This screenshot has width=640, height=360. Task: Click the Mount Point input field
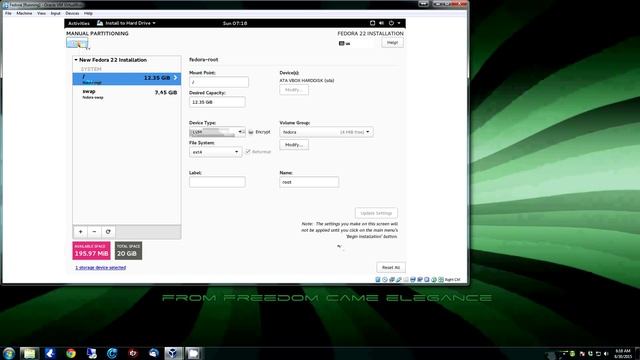pyautogui.click(x=219, y=82)
